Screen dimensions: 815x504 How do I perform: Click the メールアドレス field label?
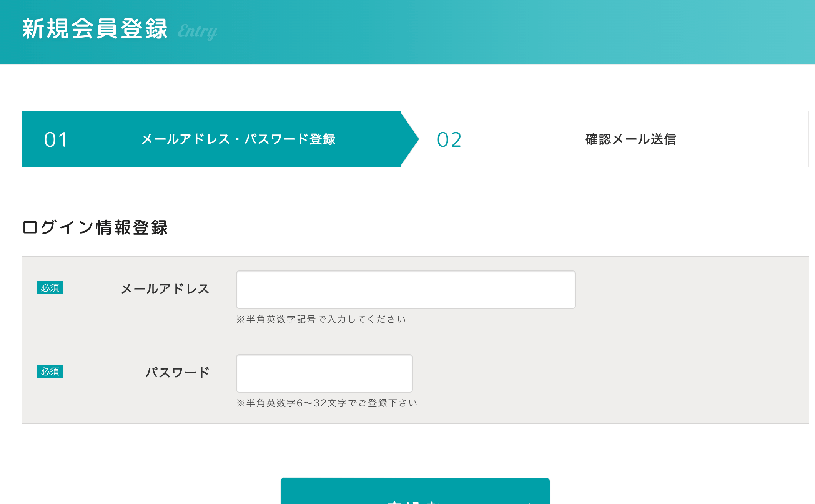pyautogui.click(x=165, y=289)
